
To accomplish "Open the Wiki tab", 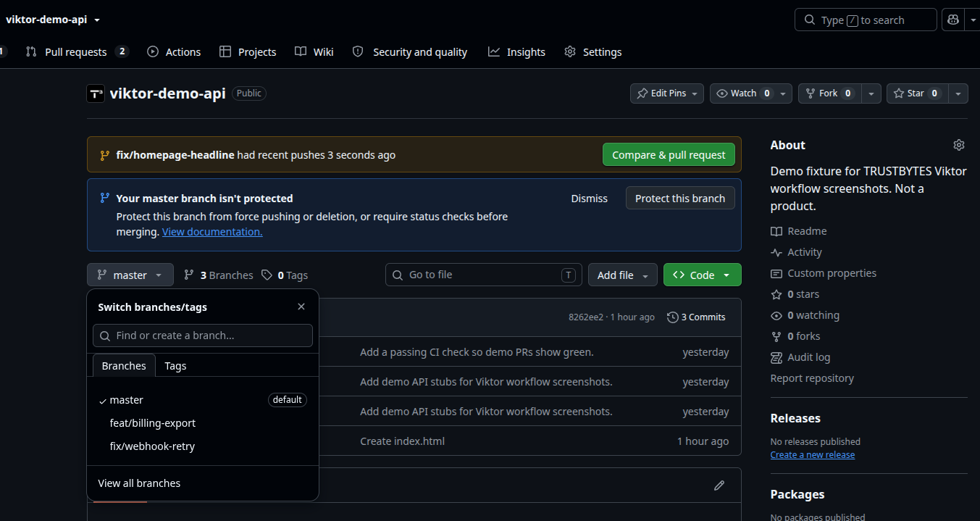I will click(314, 51).
